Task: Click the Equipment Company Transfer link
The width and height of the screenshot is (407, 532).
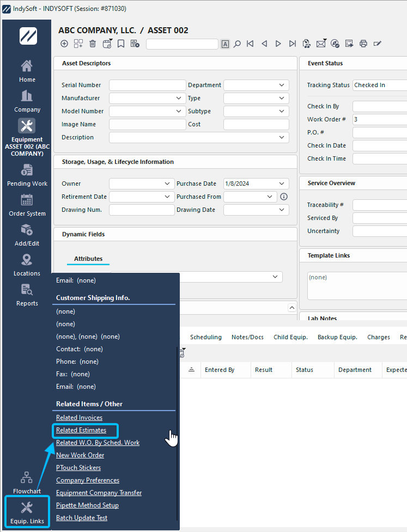Action: 99,493
